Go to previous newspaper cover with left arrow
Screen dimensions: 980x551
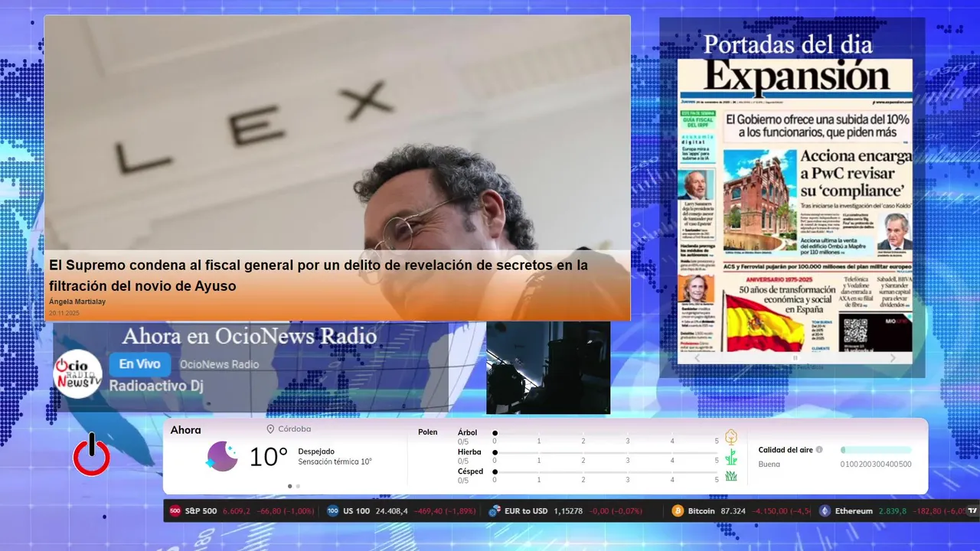click(x=697, y=358)
